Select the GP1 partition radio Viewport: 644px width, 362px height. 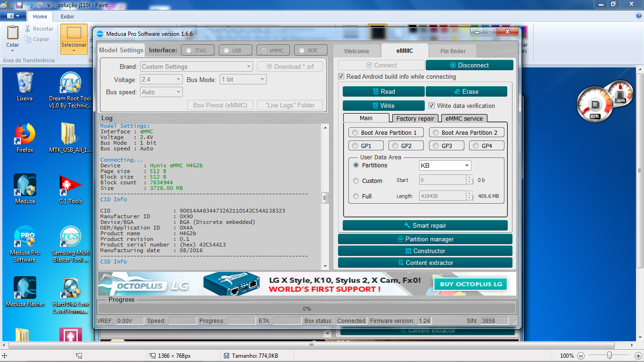[x=355, y=146]
